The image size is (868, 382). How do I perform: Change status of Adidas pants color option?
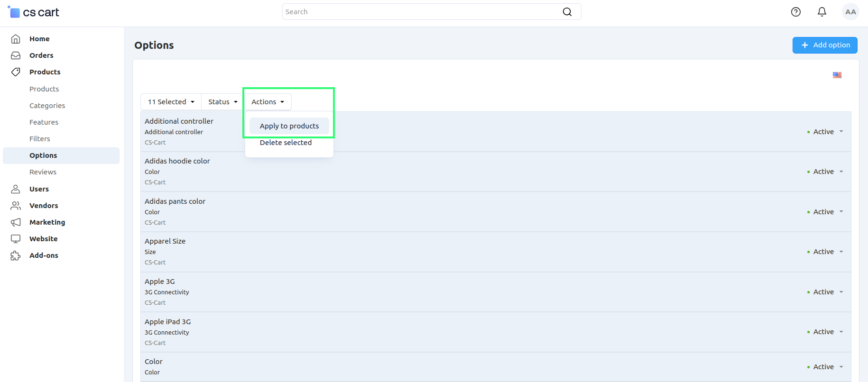pyautogui.click(x=825, y=212)
